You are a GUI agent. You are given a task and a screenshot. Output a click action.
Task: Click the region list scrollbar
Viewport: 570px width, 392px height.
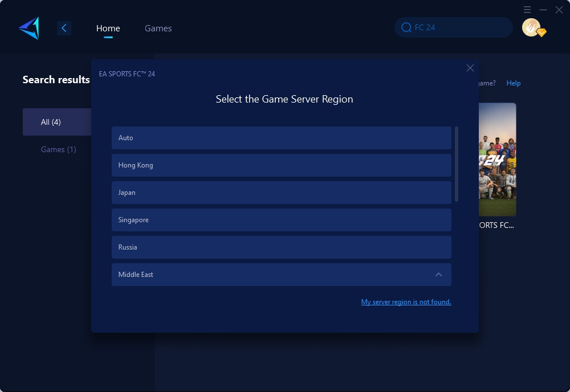[x=457, y=164]
